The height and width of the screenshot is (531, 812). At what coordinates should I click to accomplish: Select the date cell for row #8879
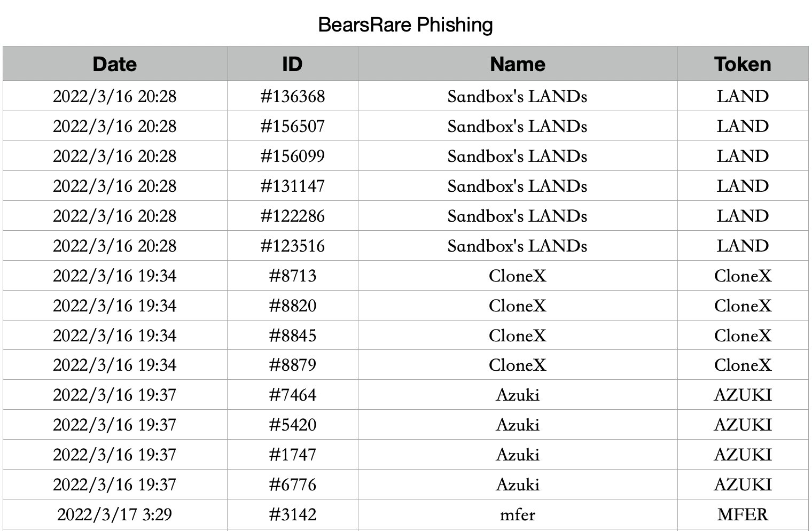click(x=115, y=365)
